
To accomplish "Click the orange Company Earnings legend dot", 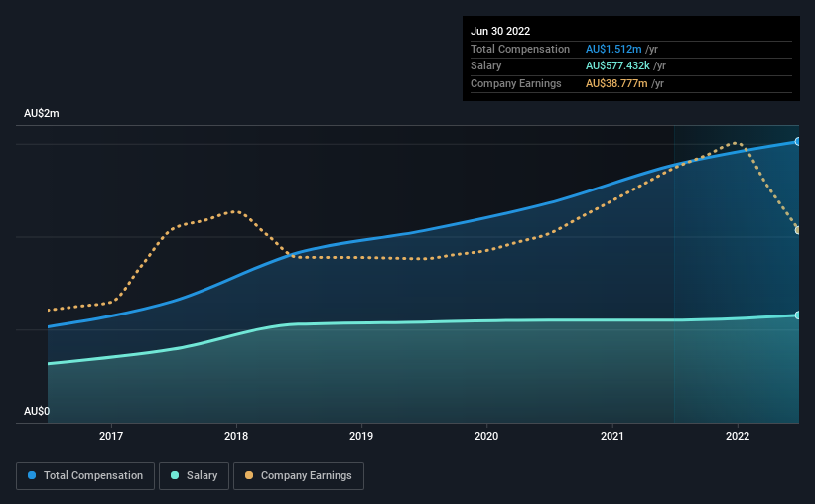I will click(x=249, y=475).
